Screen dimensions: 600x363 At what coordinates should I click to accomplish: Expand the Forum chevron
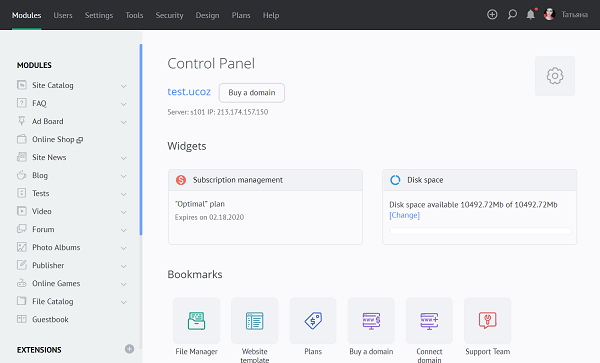[124, 230]
